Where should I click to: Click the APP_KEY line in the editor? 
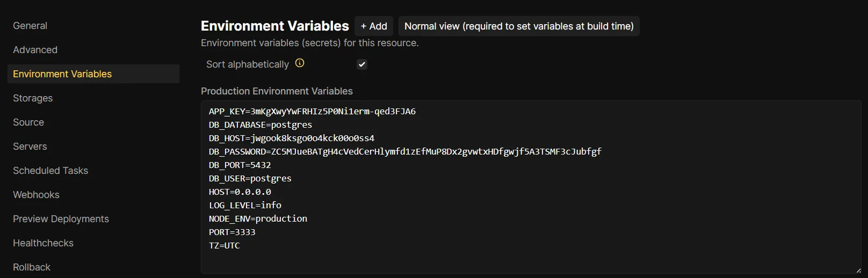pyautogui.click(x=312, y=112)
